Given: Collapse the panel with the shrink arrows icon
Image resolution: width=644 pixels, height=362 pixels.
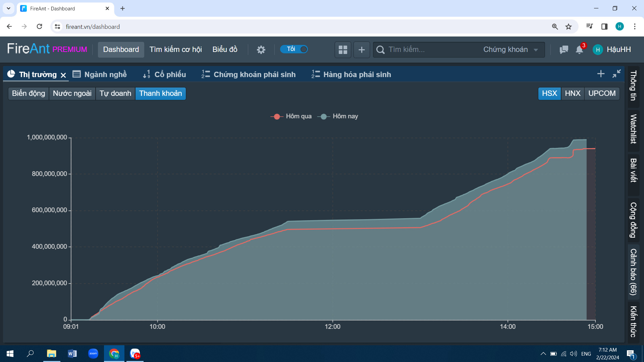Looking at the screenshot, I should [x=616, y=74].
